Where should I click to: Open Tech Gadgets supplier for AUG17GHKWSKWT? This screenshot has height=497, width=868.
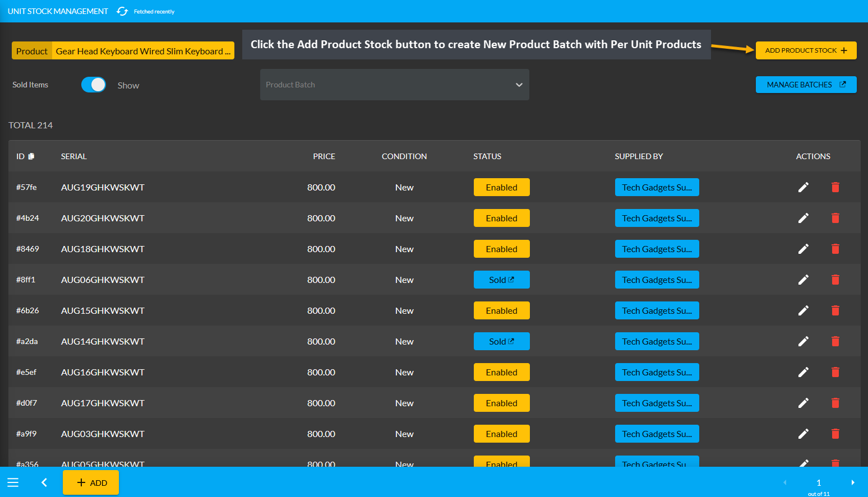(x=657, y=403)
